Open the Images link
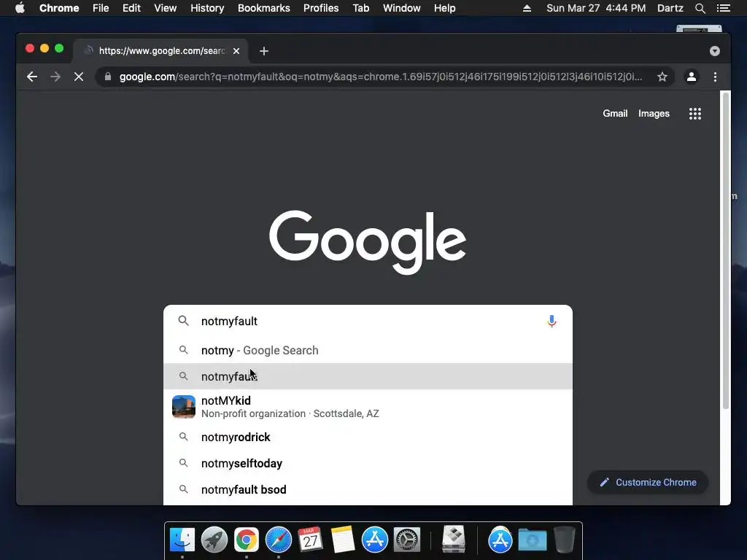The height and width of the screenshot is (560, 747). (x=654, y=113)
